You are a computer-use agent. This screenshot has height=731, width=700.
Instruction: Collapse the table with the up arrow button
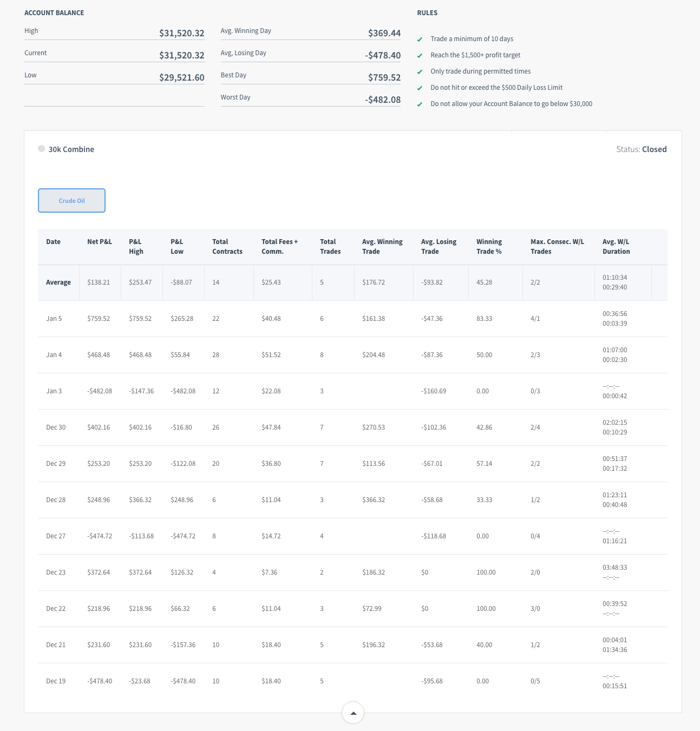353,713
